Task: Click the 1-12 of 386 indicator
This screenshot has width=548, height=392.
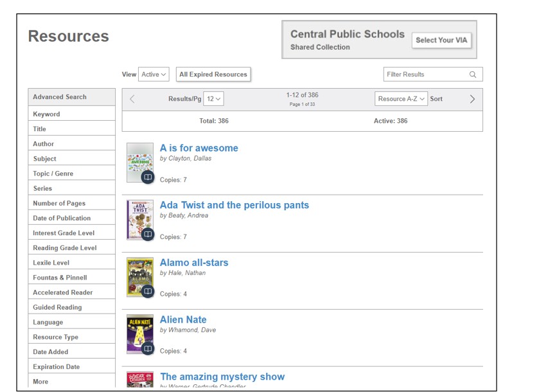Action: tap(303, 95)
